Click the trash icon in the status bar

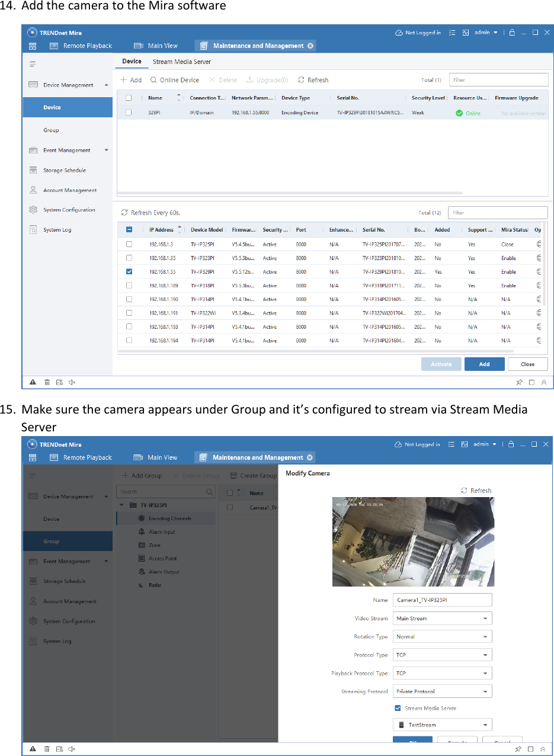click(47, 382)
